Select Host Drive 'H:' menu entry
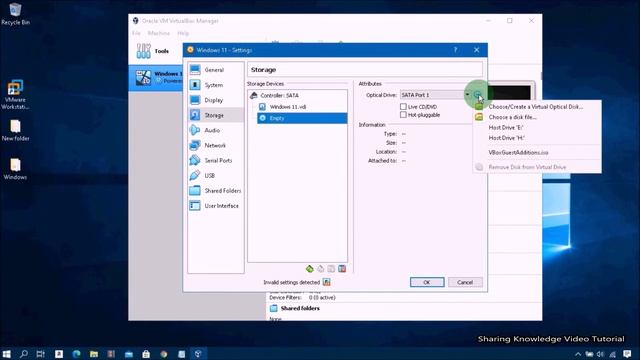Screen dimensions: 640x360 tap(536, 138)
